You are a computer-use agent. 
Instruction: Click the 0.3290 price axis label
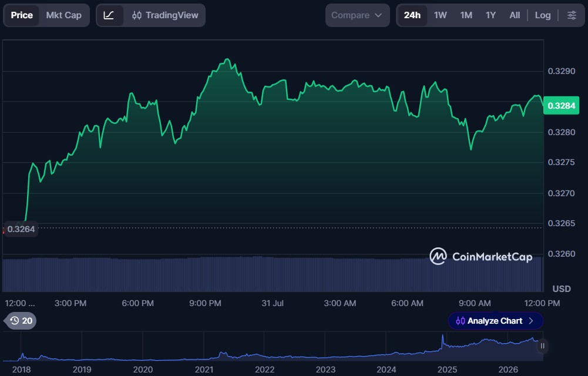click(x=562, y=71)
